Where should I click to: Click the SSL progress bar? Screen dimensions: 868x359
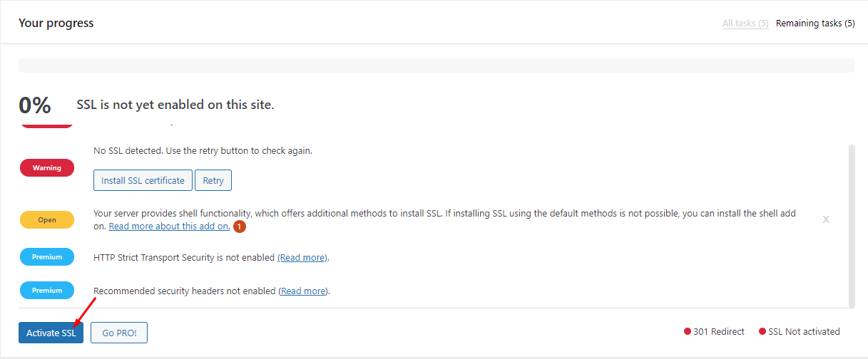coord(436,66)
